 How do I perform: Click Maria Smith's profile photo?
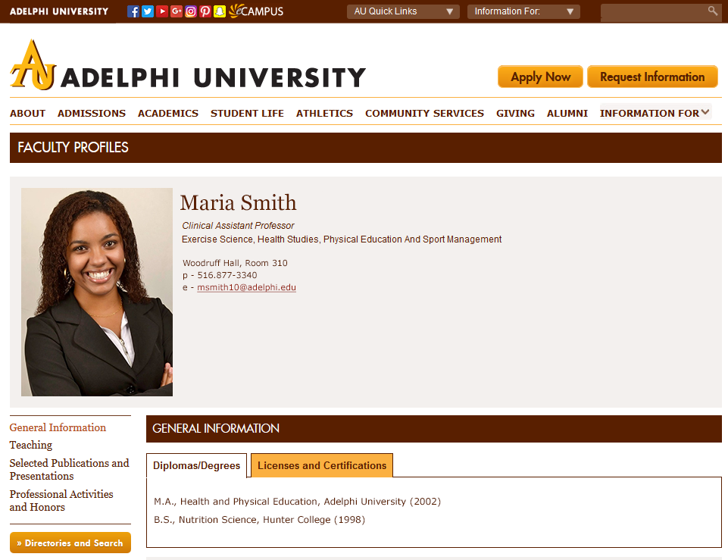(x=97, y=292)
